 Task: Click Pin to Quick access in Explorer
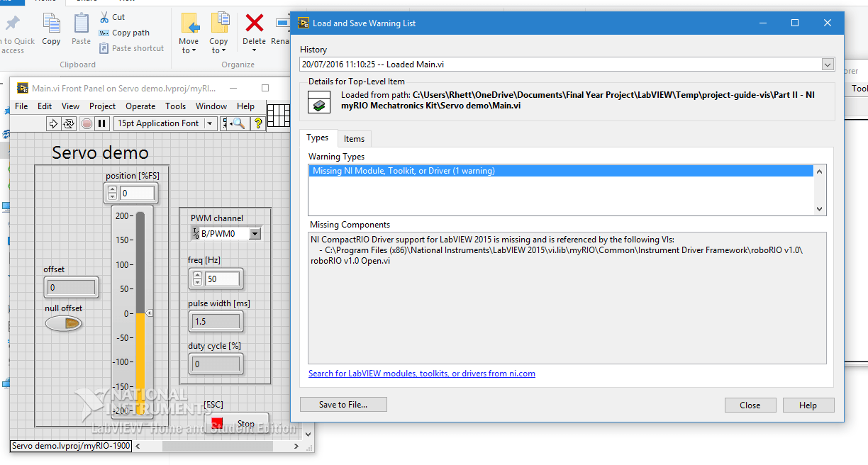(16, 33)
